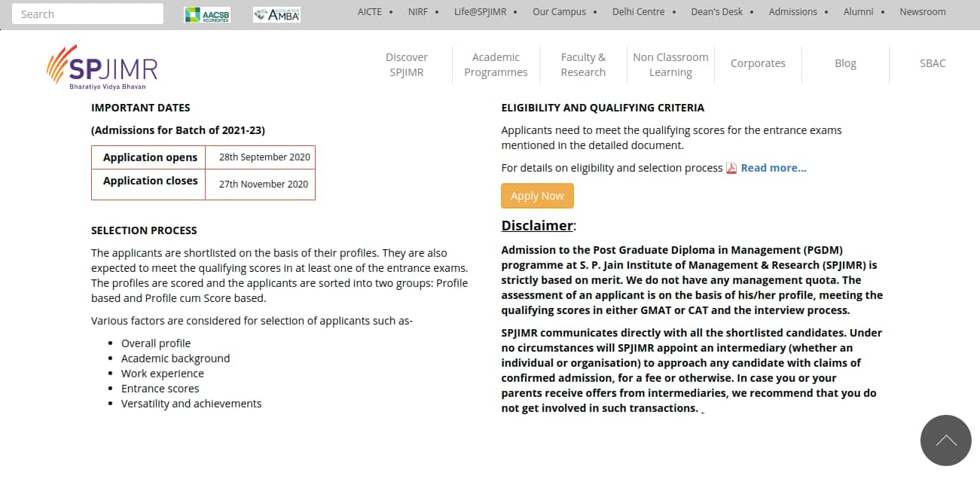Open the Non Classroom Learning menu
Viewport: 980px width, 482px height.
670,65
